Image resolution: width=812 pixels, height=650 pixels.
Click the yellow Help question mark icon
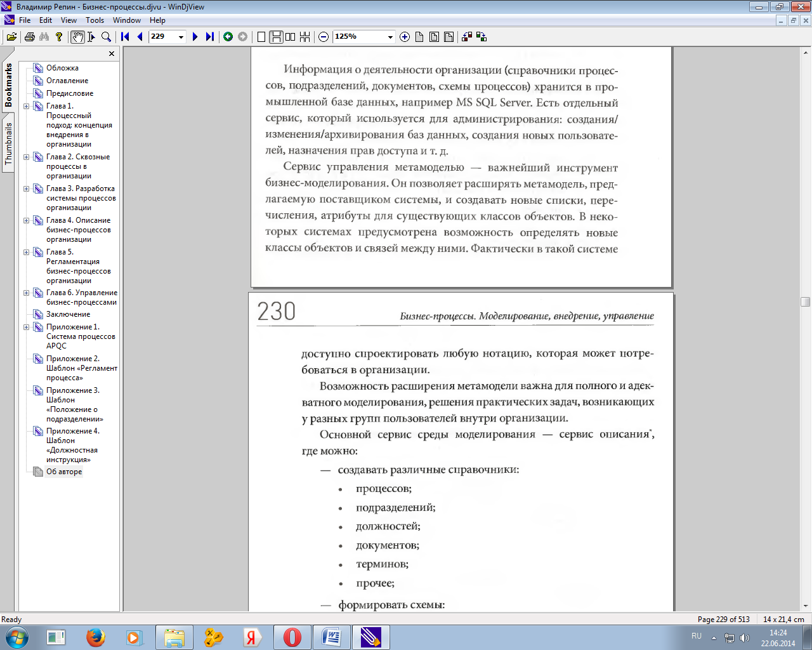[59, 37]
